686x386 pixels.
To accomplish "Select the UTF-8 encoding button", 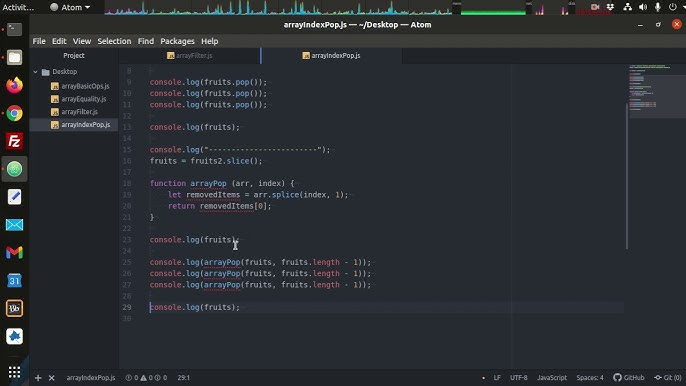I will [518, 377].
